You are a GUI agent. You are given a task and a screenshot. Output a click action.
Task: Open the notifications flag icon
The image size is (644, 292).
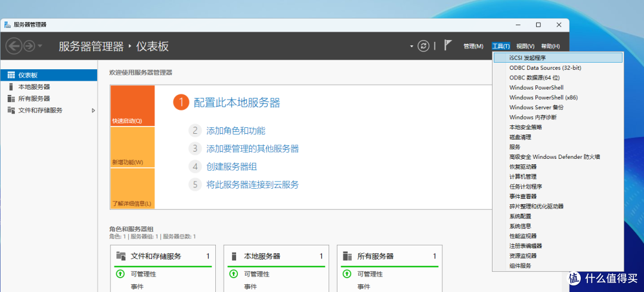[448, 45]
